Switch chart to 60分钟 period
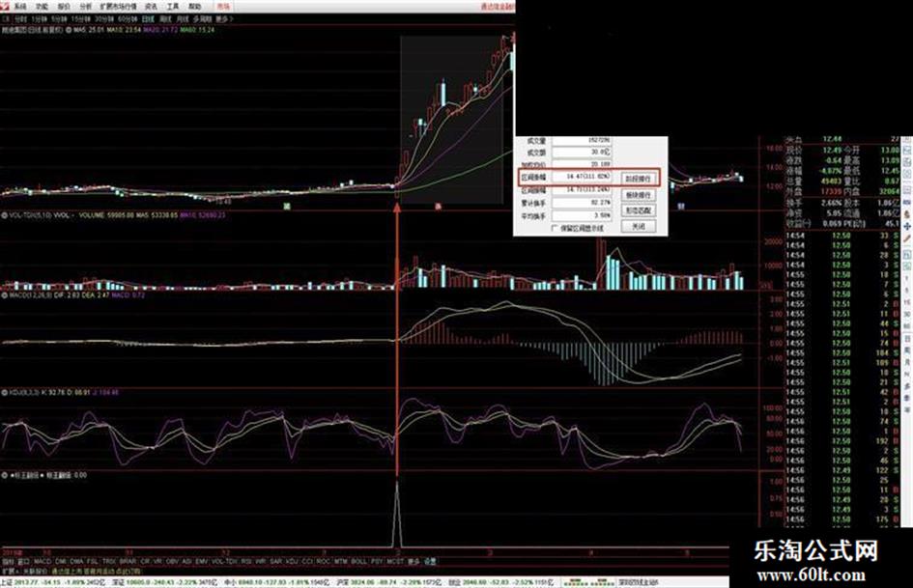The height and width of the screenshot is (588, 913). coord(128,18)
